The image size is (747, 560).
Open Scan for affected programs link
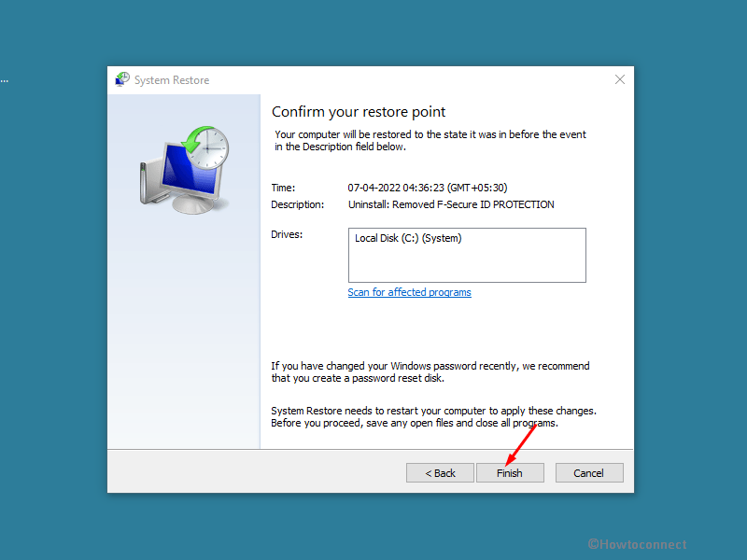(409, 292)
